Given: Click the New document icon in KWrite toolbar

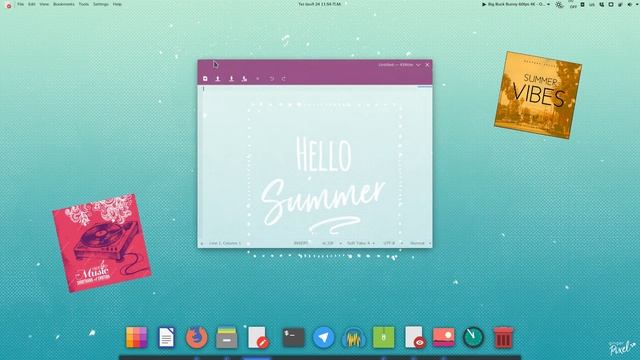Looking at the screenshot, I should click(x=205, y=78).
